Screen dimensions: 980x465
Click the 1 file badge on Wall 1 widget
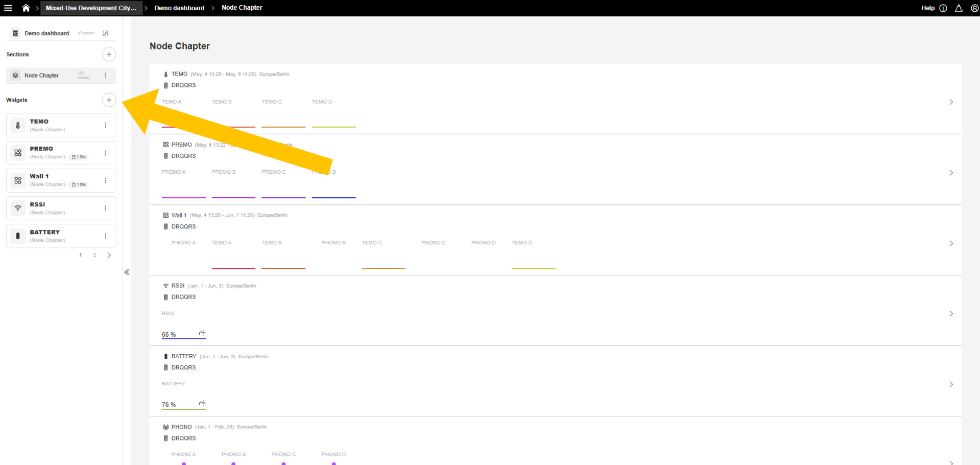coord(79,184)
